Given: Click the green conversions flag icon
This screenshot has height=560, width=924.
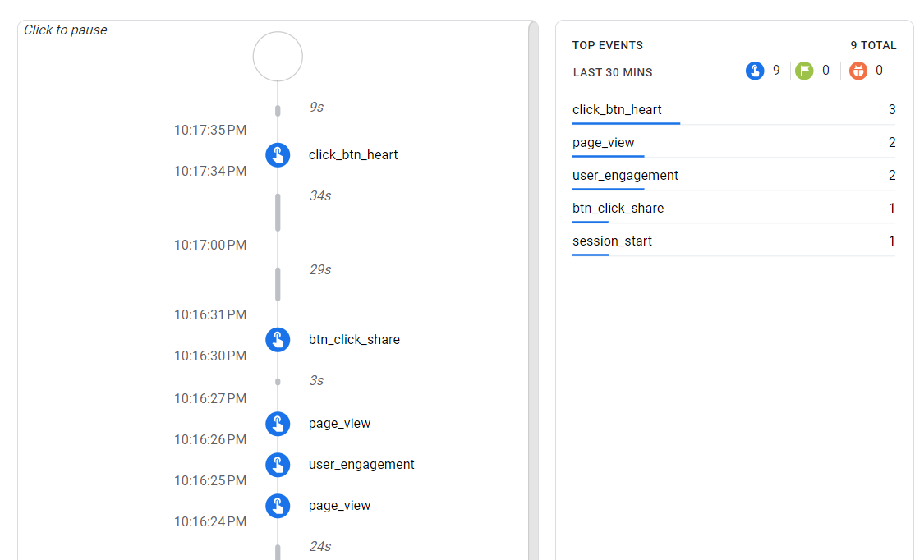Looking at the screenshot, I should tap(804, 71).
